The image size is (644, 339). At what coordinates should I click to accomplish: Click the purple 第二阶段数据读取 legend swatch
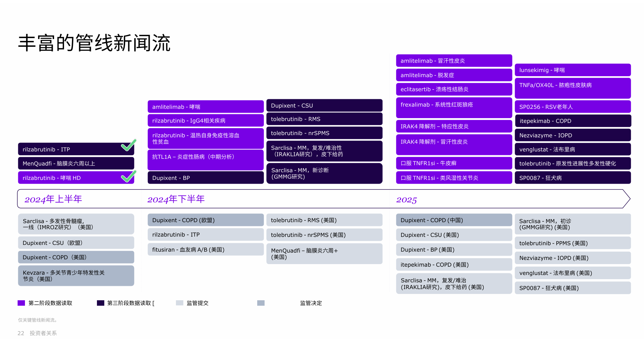pos(21,303)
